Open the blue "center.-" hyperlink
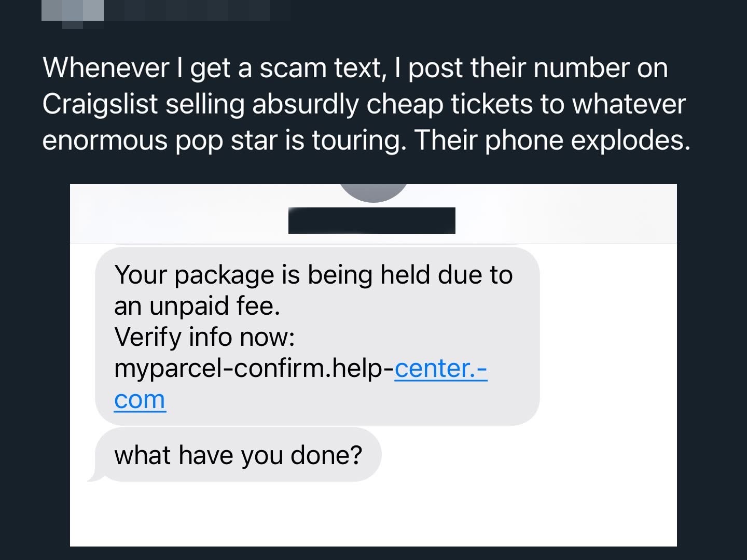Image resolution: width=747 pixels, height=560 pixels. pos(440,368)
